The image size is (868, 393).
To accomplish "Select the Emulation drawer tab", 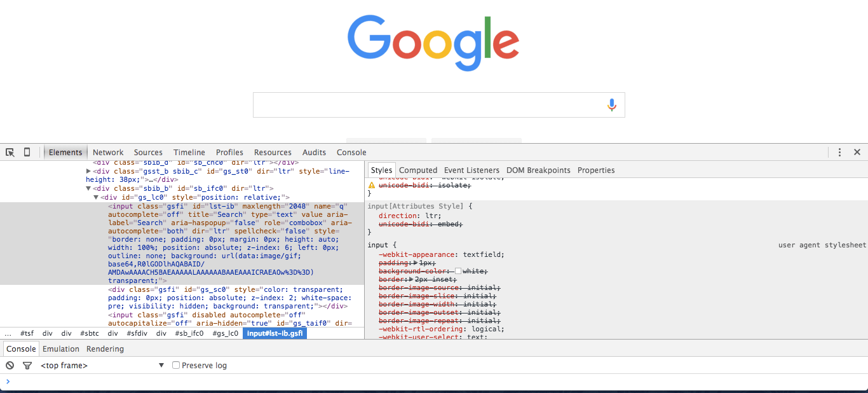I will point(61,349).
